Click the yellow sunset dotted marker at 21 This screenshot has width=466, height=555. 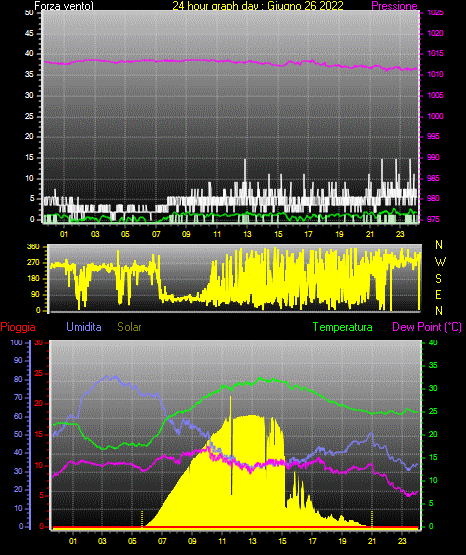pyautogui.click(x=372, y=519)
